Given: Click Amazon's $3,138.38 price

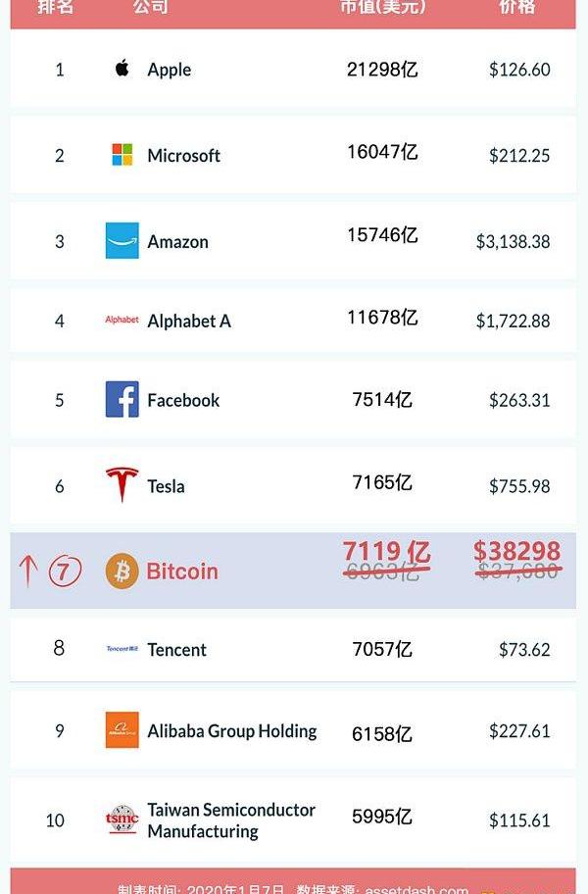Looking at the screenshot, I should click(513, 241).
